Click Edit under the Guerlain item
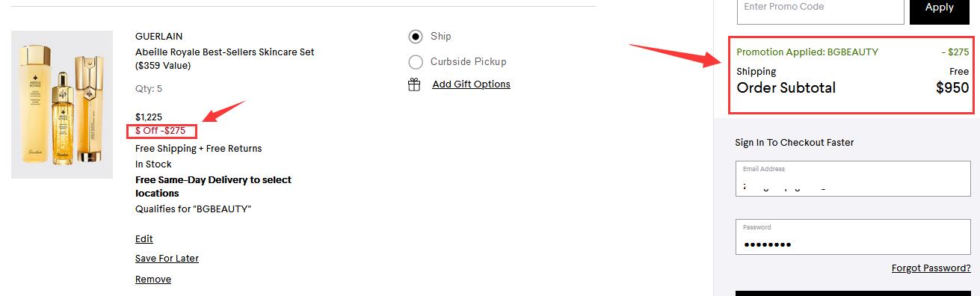 144,239
